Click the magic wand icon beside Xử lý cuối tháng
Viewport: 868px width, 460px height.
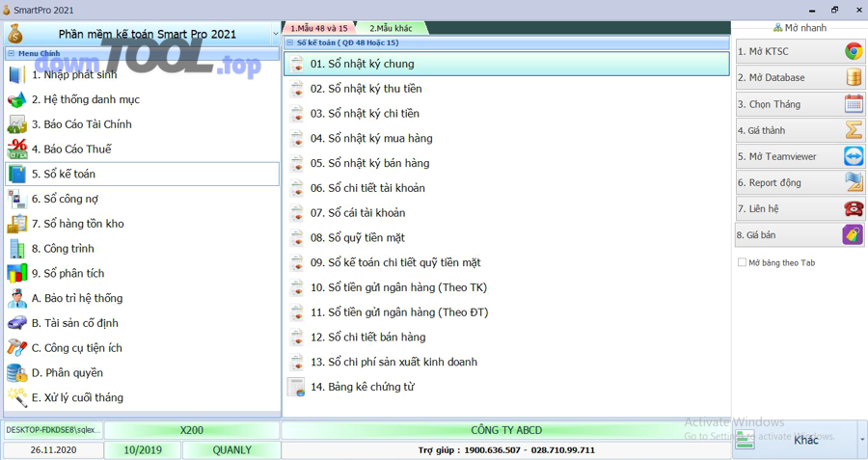pyautogui.click(x=17, y=397)
